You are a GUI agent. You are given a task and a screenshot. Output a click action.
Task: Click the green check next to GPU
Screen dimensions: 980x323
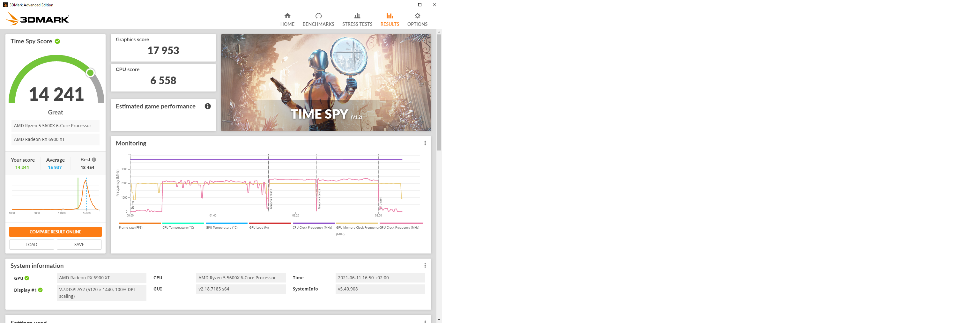(x=27, y=278)
